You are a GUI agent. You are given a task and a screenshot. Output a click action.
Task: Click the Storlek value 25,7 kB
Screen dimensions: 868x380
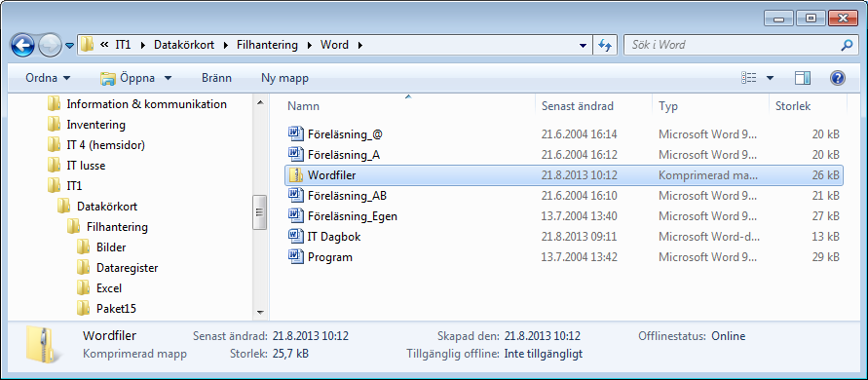tap(290, 354)
